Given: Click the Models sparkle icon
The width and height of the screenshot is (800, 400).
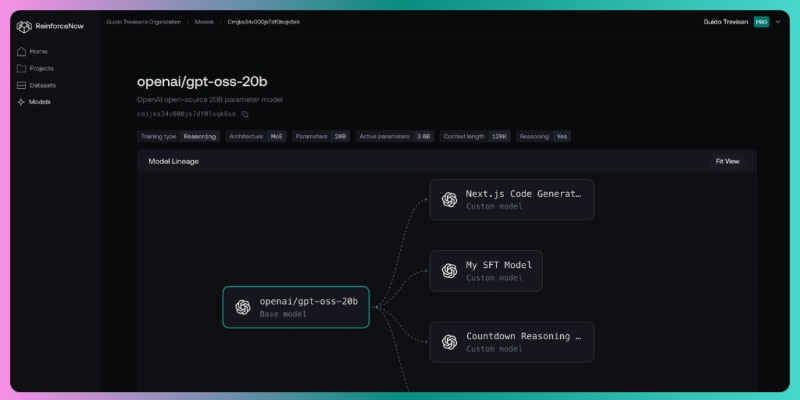Looking at the screenshot, I should [21, 102].
